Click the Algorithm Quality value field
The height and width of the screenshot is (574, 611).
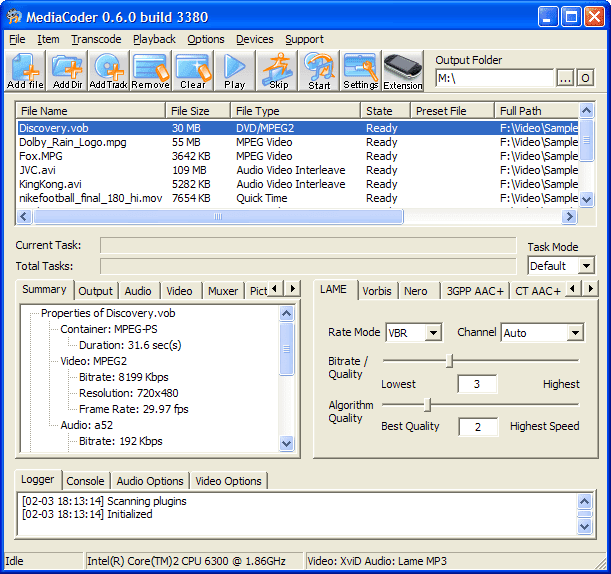[x=478, y=427]
